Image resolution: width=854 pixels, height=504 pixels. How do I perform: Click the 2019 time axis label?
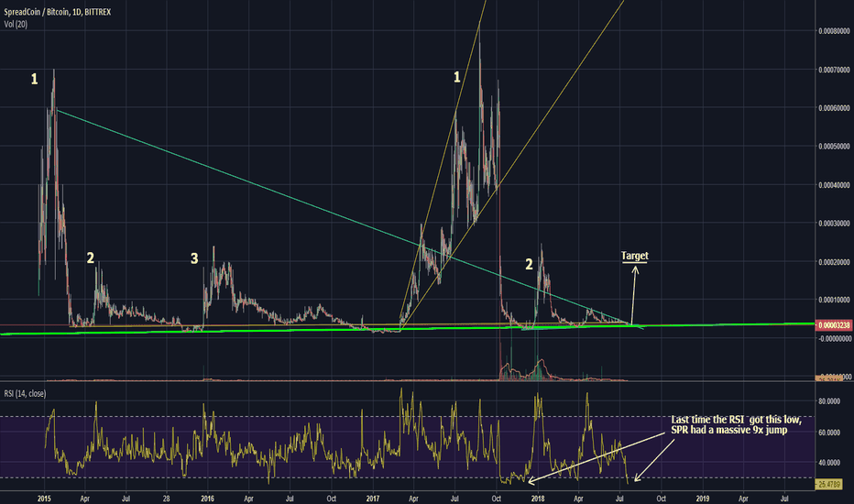[x=703, y=499]
